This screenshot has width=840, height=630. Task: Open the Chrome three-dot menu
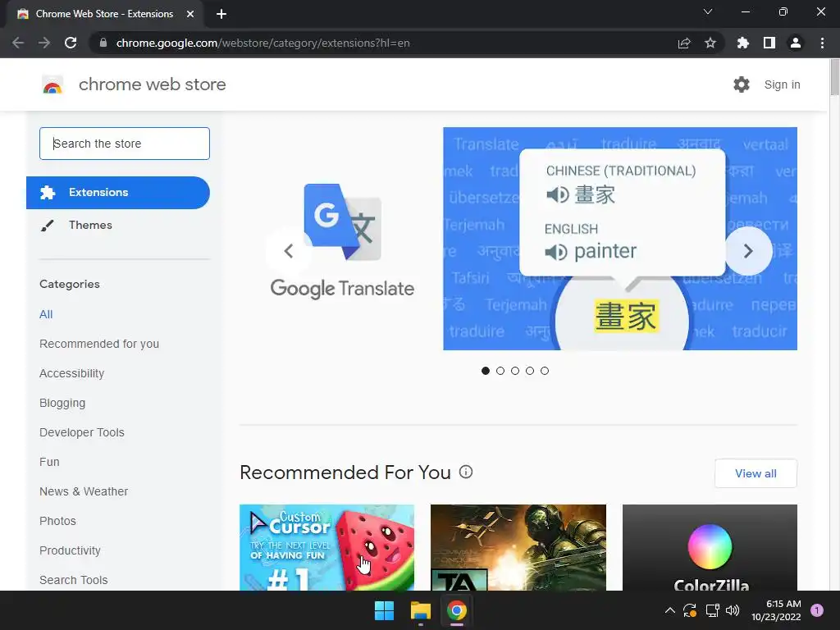[822, 43]
